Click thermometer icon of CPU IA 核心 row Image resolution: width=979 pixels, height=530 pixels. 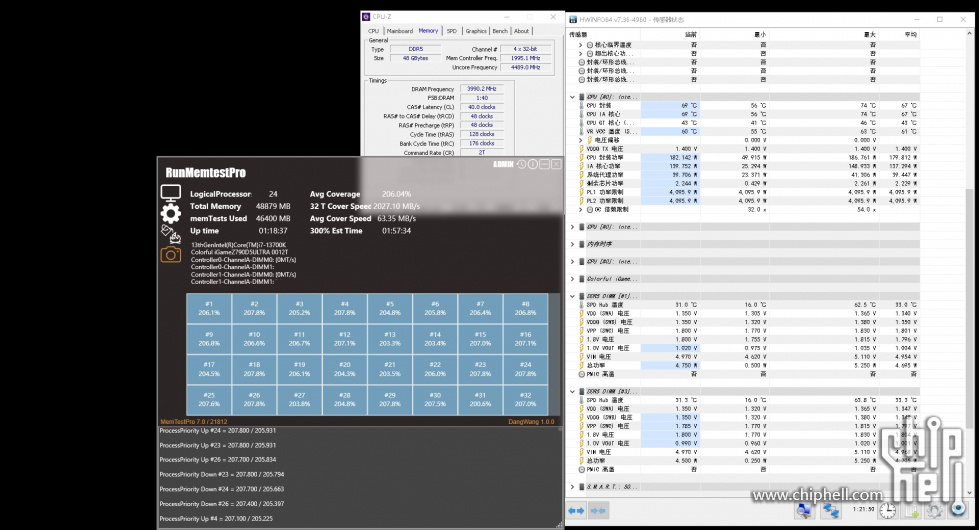click(582, 114)
